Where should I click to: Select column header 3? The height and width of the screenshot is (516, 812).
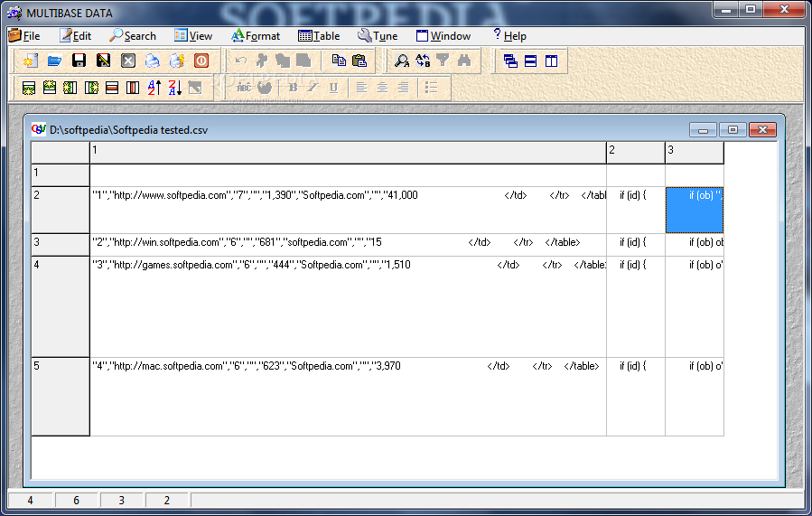pyautogui.click(x=695, y=153)
